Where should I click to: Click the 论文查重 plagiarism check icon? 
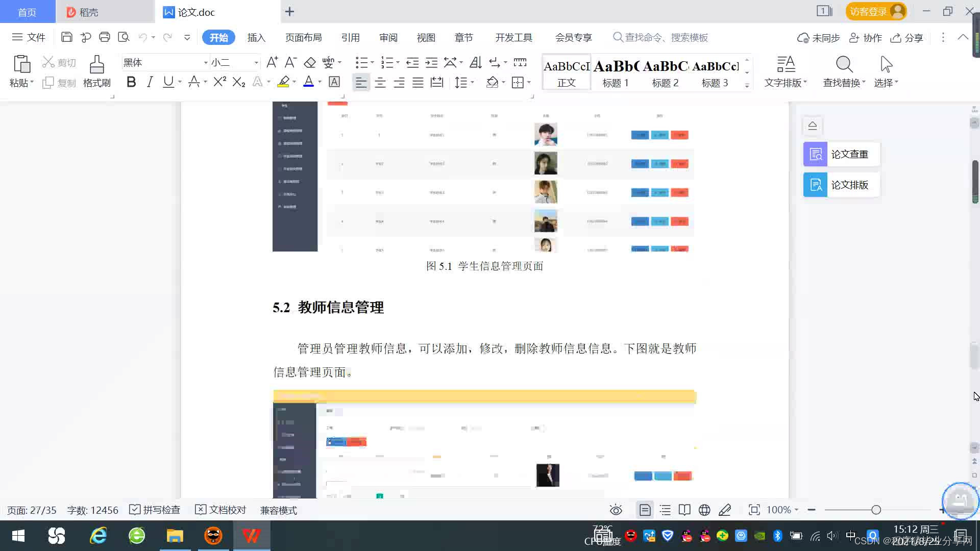click(815, 154)
